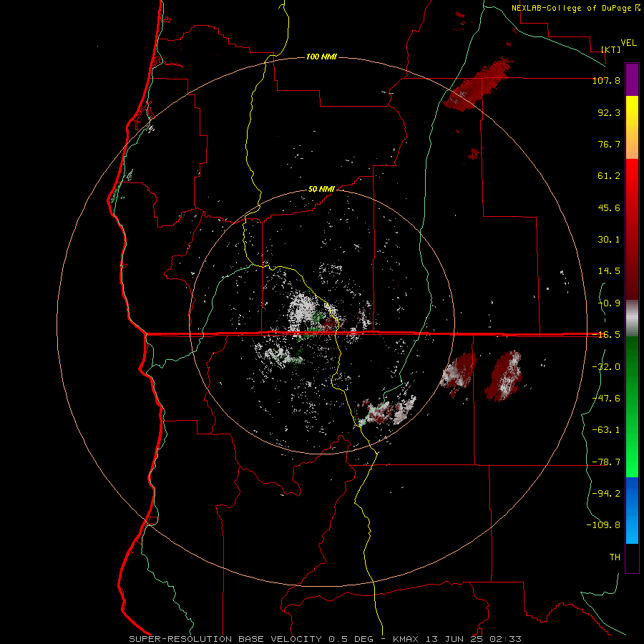Click the -109.8 velocity scale value

pyautogui.click(x=603, y=525)
